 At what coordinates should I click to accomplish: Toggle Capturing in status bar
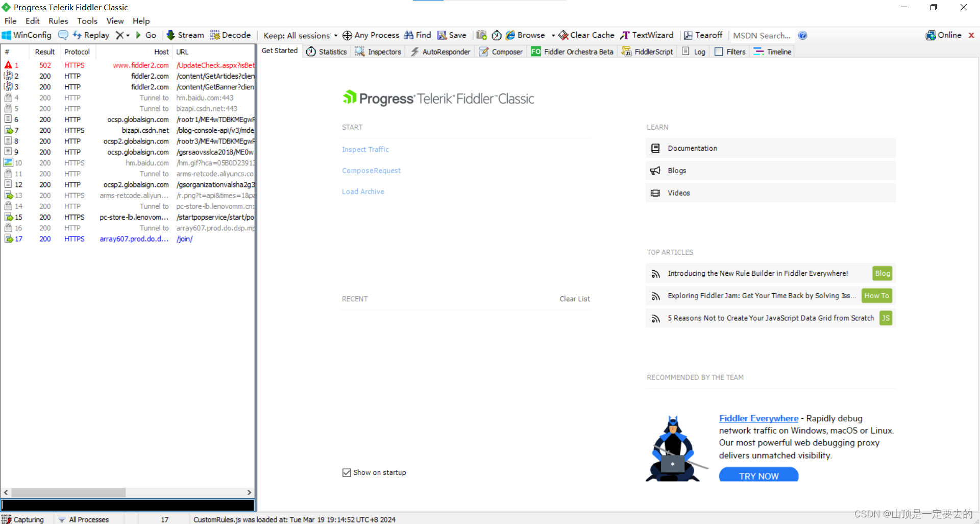point(23,519)
